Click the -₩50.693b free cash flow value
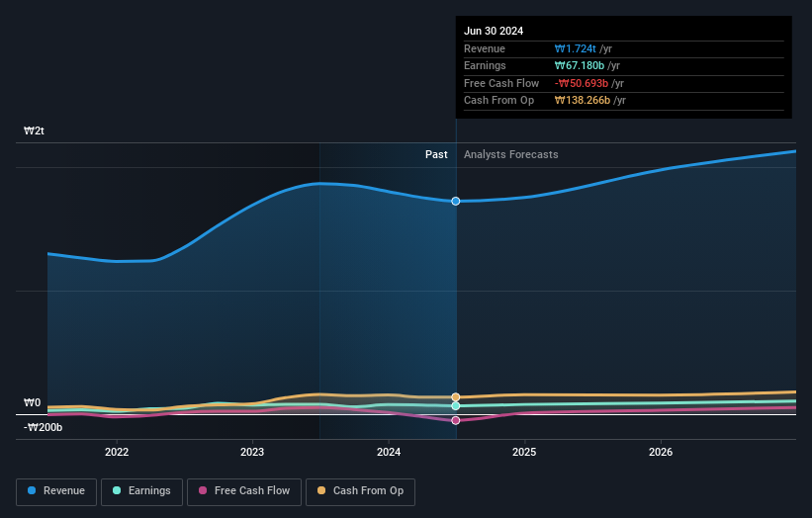Screen dimensions: 812x518 [x=581, y=83]
